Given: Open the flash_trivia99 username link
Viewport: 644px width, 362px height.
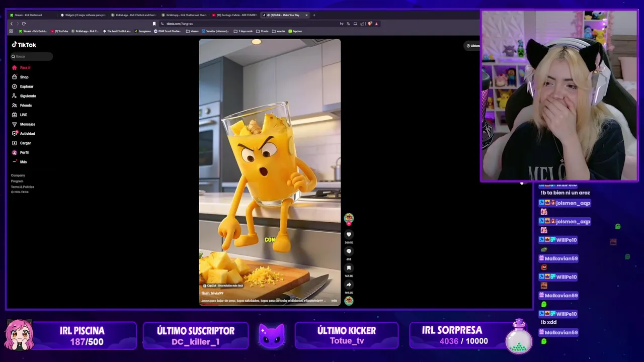Looking at the screenshot, I should [x=212, y=293].
